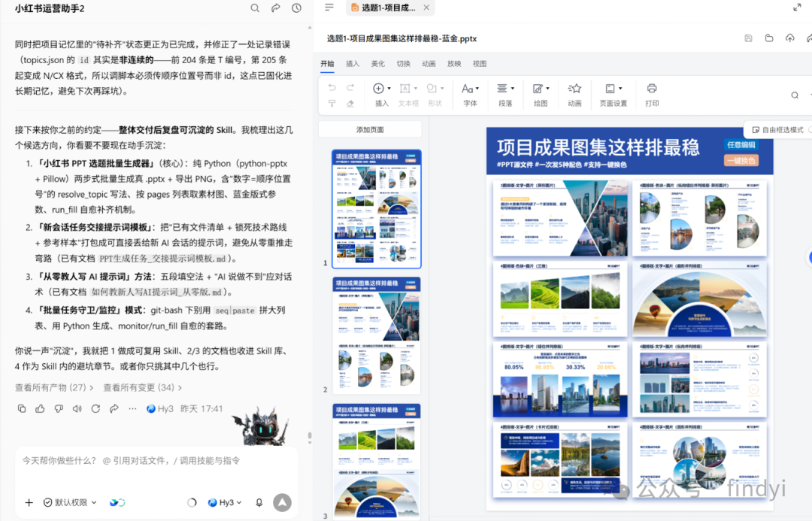Open chat history clock icon
The width and height of the screenshot is (812, 521).
point(297,8)
